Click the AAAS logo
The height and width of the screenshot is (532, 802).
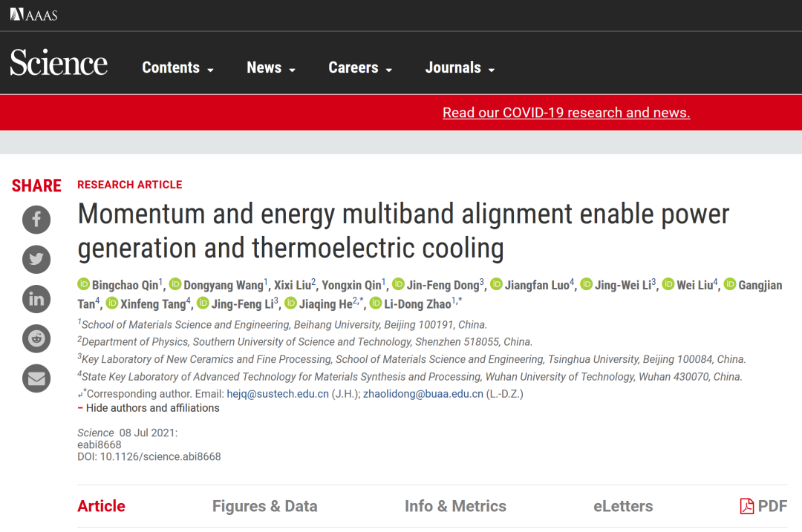pos(33,15)
